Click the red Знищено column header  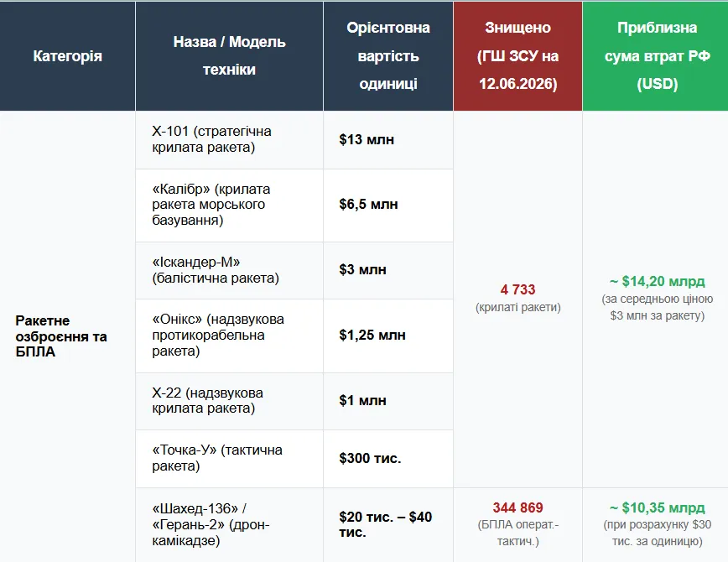tap(517, 56)
